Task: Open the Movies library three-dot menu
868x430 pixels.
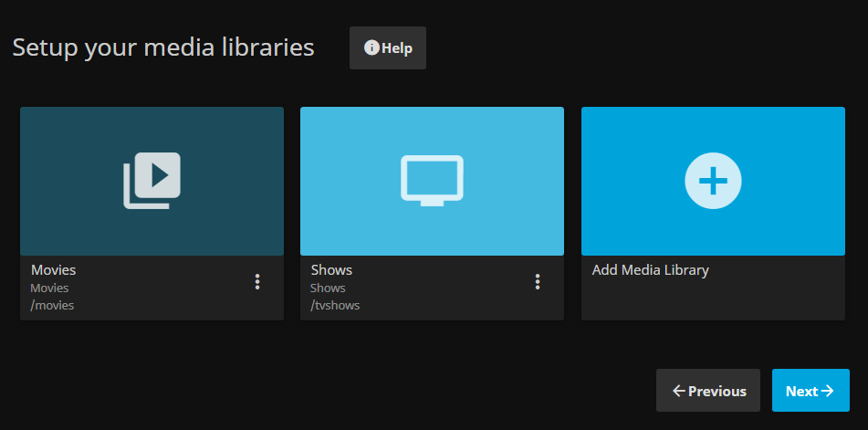Action: point(257,282)
